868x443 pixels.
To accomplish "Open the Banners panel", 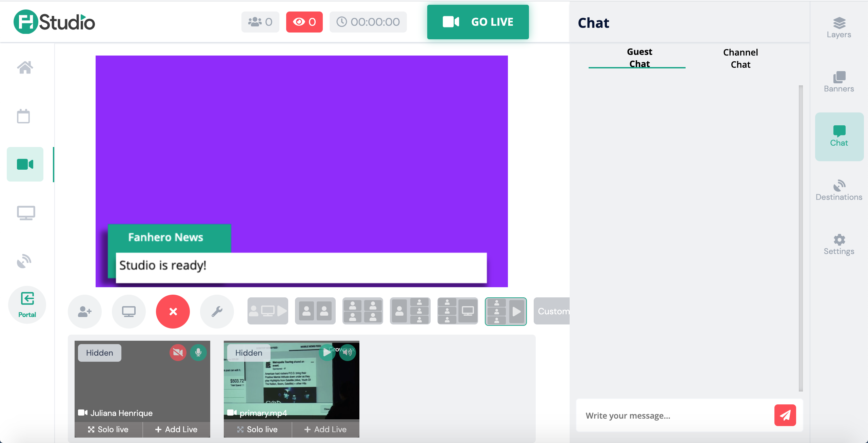I will 839,82.
